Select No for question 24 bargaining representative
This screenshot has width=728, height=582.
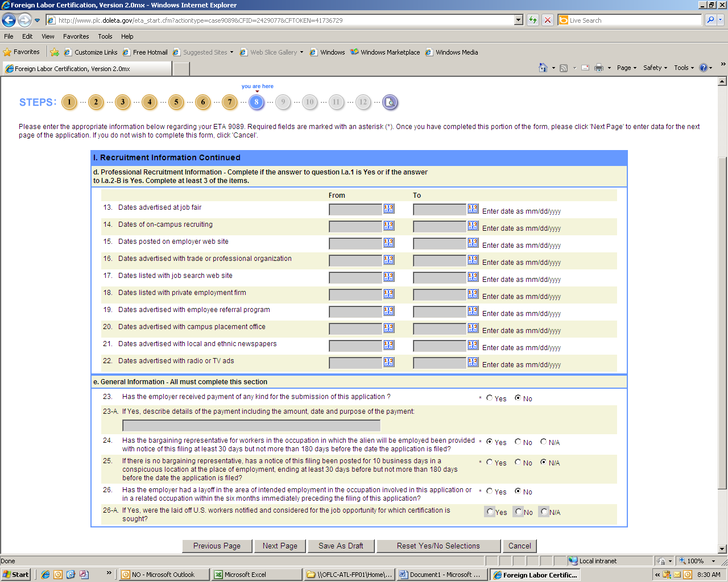click(x=518, y=442)
